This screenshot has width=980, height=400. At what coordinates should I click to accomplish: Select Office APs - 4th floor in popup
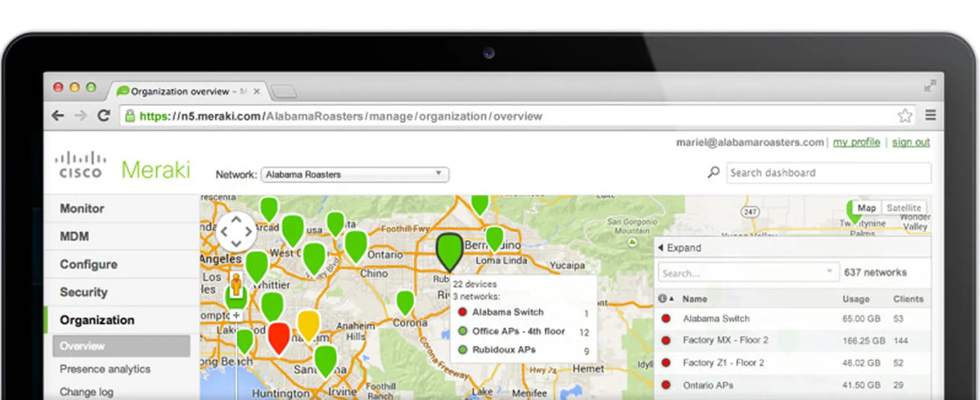pyautogui.click(x=518, y=331)
